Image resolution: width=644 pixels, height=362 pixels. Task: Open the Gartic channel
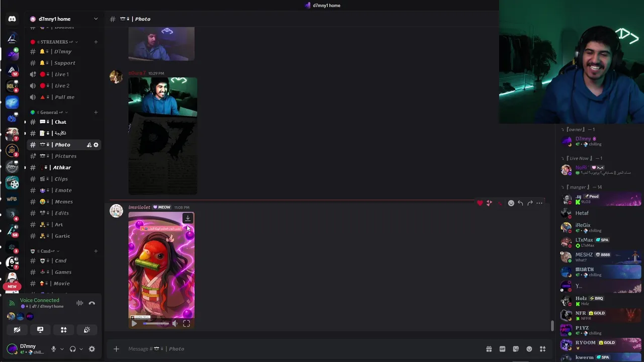tap(64, 236)
